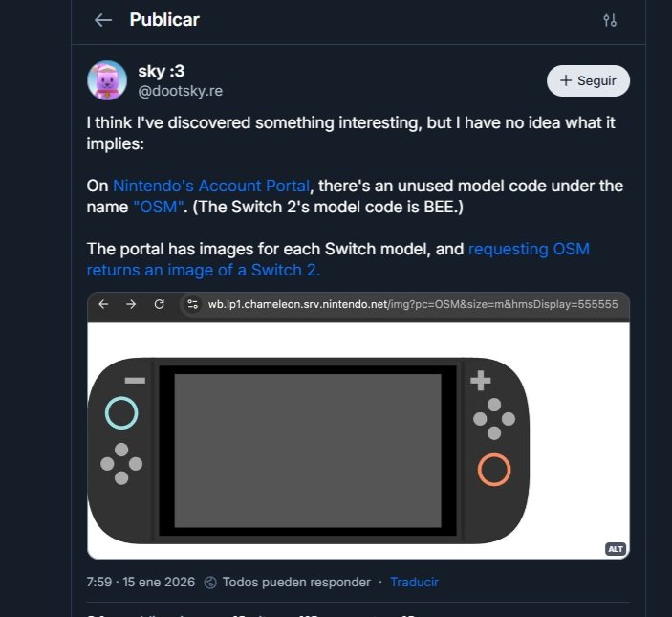
Task: Open sky :3 profile avatar
Action: [106, 80]
